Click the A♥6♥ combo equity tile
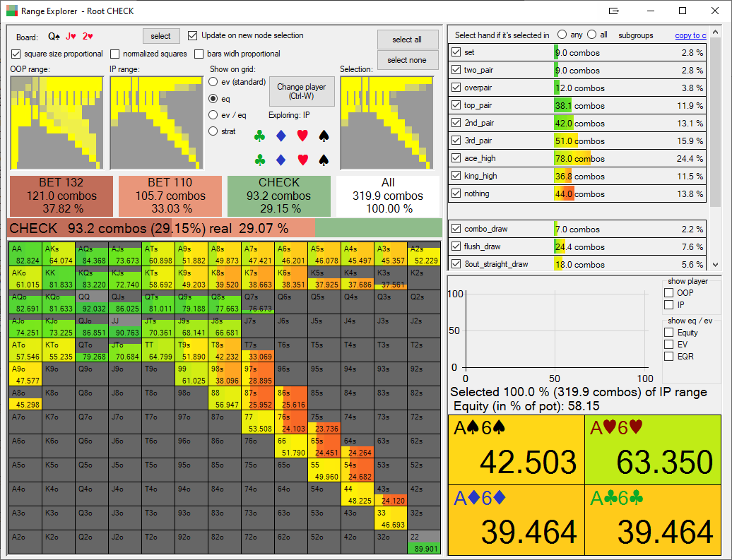The width and height of the screenshot is (732, 560). pos(653,450)
